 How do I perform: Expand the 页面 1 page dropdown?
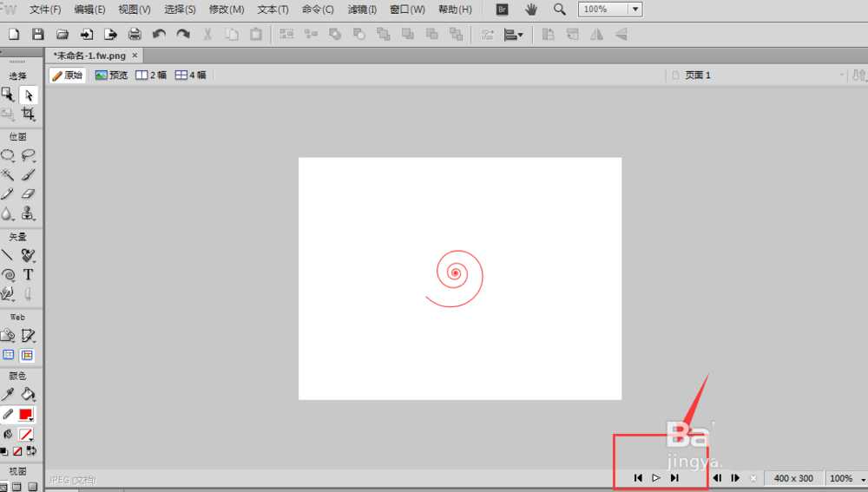(841, 75)
